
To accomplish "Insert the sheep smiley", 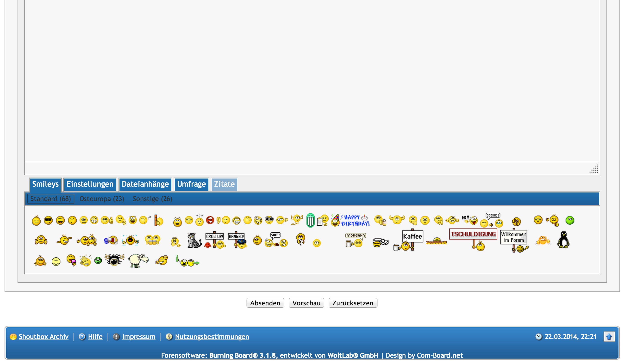I will 138,260.
